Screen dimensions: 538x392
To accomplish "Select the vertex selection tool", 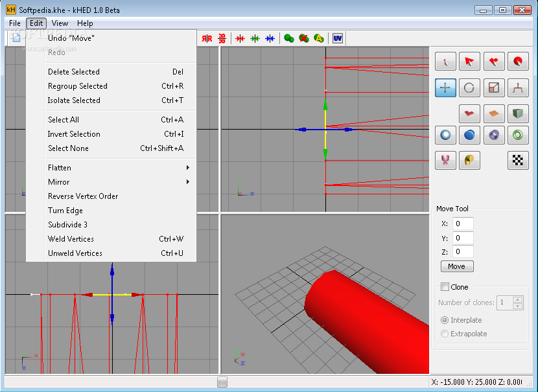I will 445,62.
